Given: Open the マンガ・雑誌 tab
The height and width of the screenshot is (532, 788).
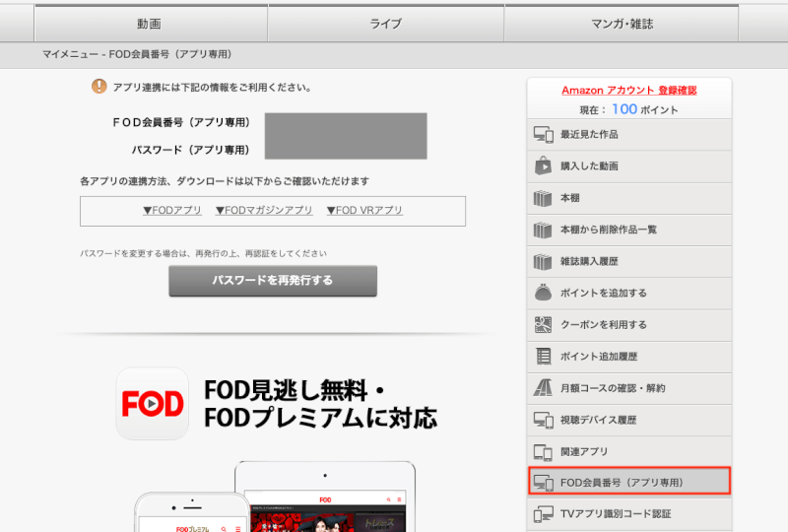Looking at the screenshot, I should [622, 24].
